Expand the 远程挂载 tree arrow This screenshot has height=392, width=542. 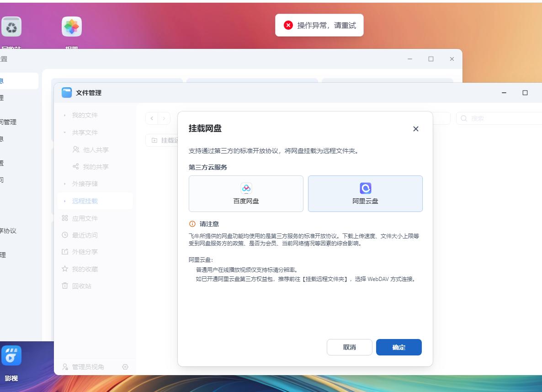(64, 201)
